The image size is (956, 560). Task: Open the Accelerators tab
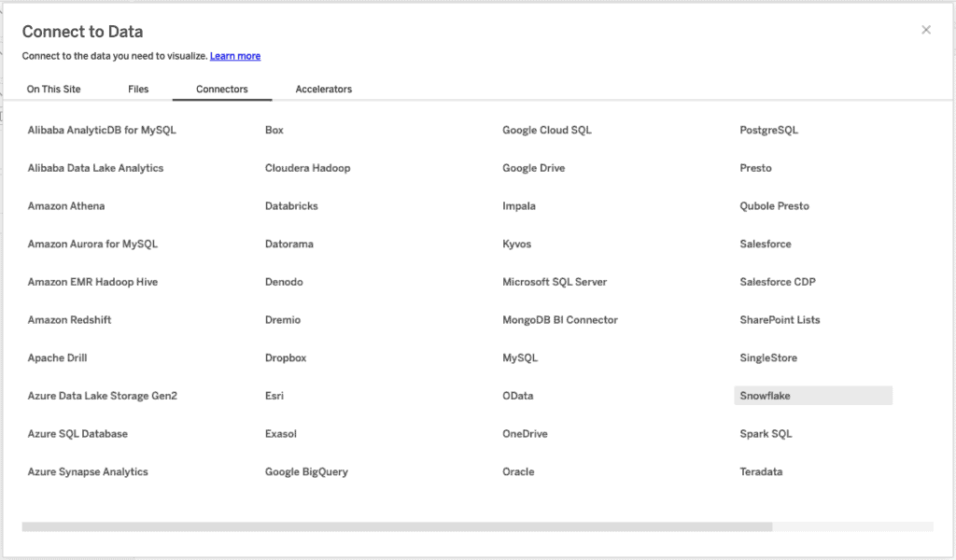(324, 90)
